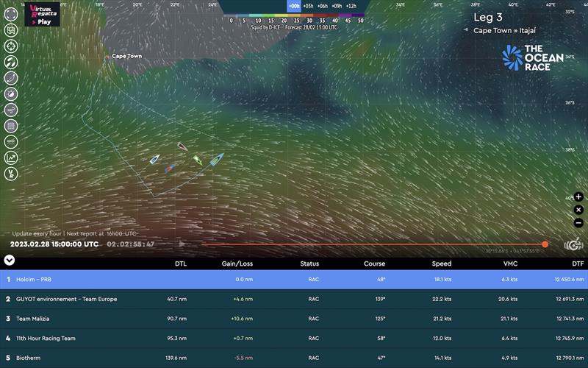This screenshot has width=588, height=368.
Task: Click Biotherm's loss value -5.5 nm
Action: pos(244,358)
